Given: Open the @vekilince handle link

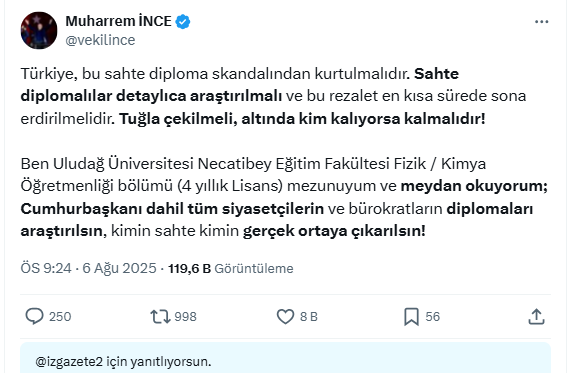Looking at the screenshot, I should pos(100,40).
